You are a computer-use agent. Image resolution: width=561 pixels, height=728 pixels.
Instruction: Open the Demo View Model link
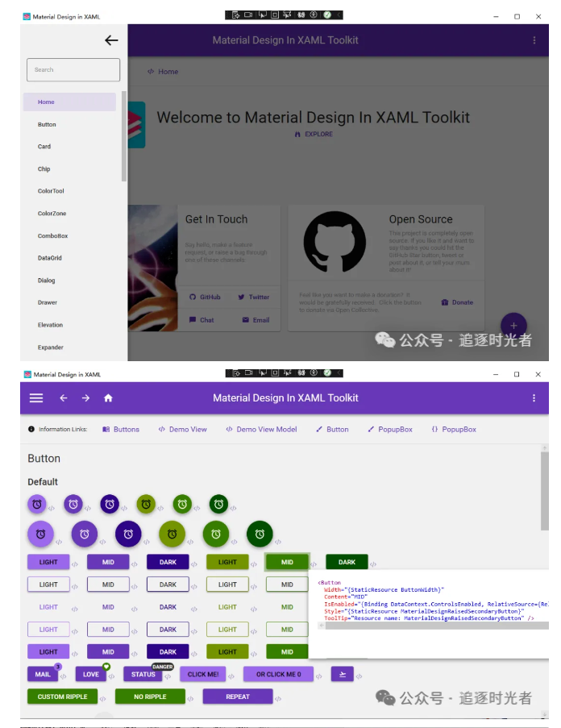(x=261, y=430)
